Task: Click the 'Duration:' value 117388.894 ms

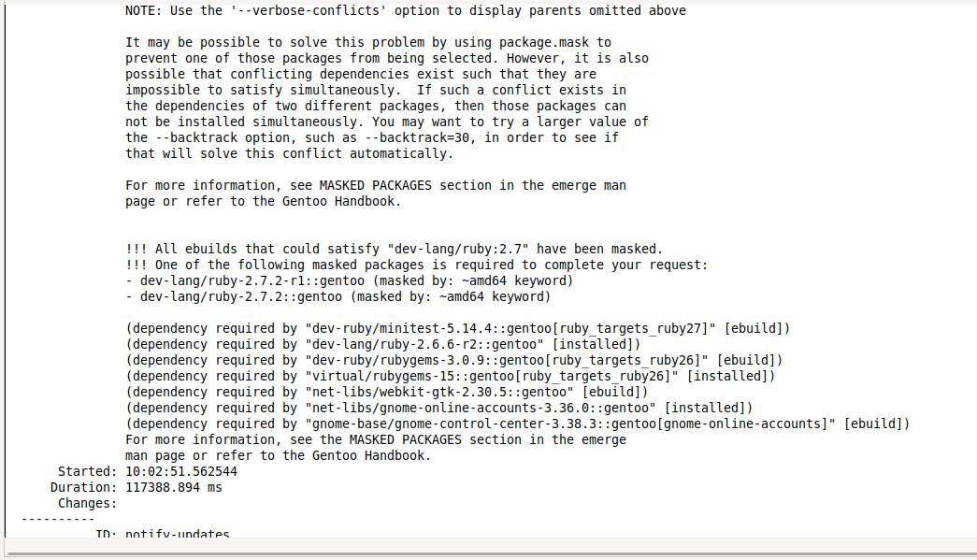Action: click(173, 488)
